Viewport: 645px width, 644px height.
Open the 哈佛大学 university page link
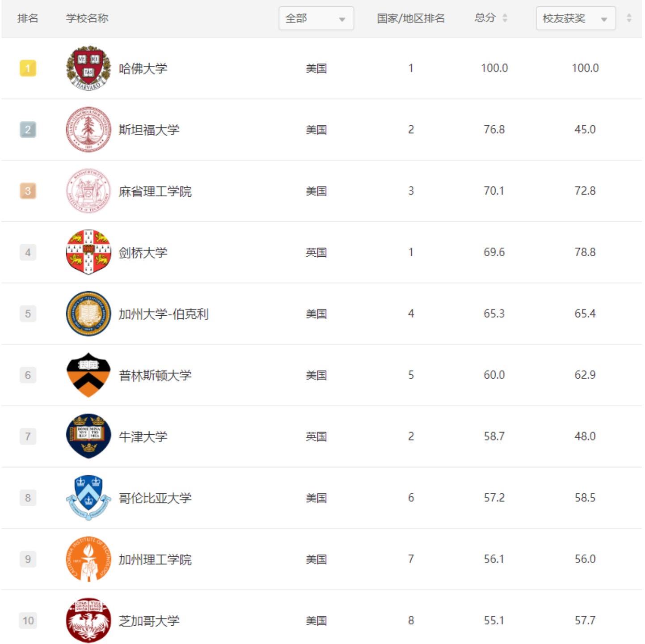point(143,68)
